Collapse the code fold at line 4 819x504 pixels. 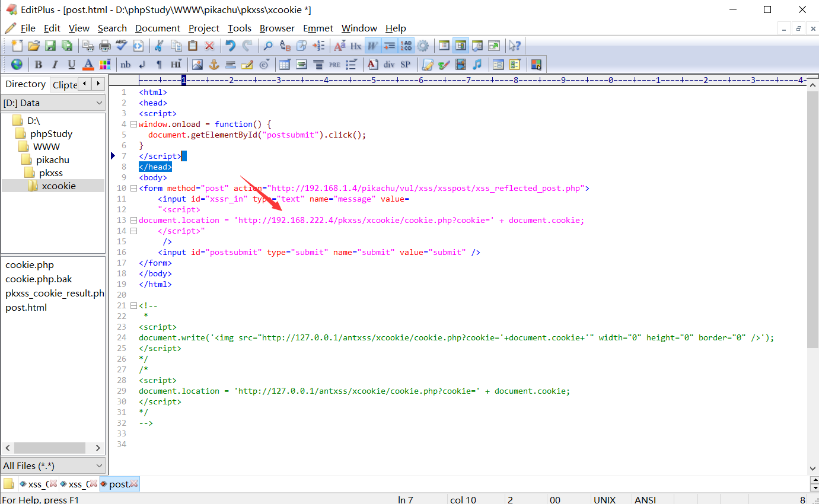133,125
